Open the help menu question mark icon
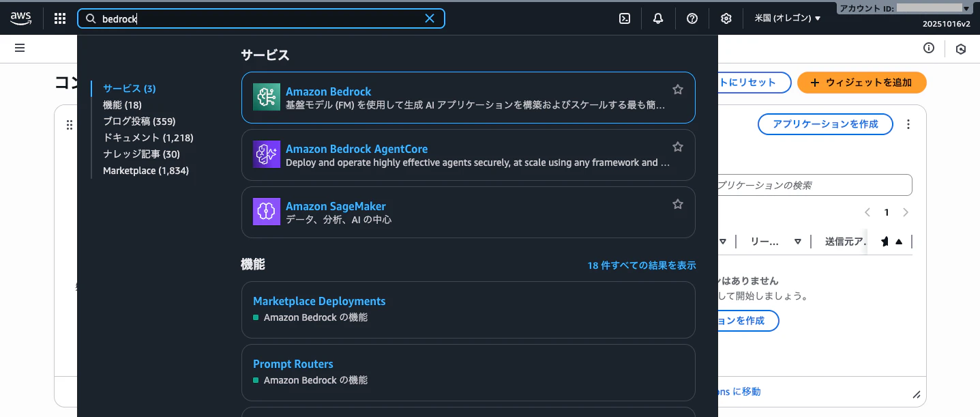980x417 pixels. 692,18
